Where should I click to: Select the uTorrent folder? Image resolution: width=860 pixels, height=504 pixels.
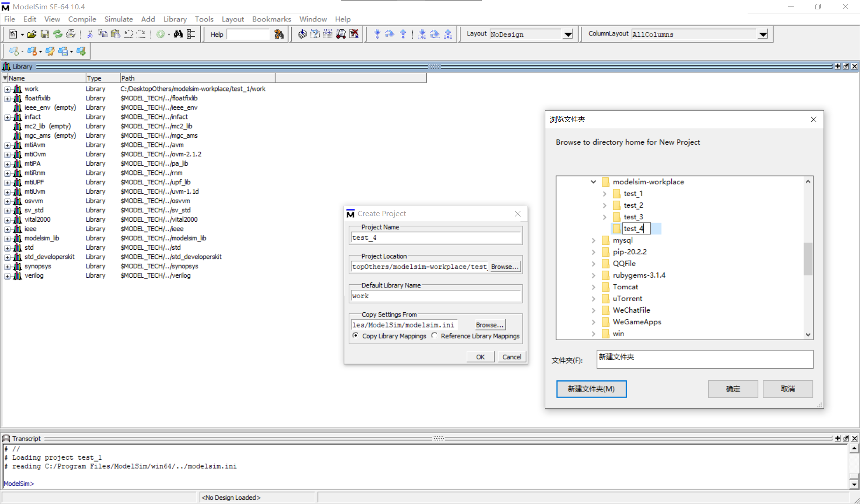627,299
